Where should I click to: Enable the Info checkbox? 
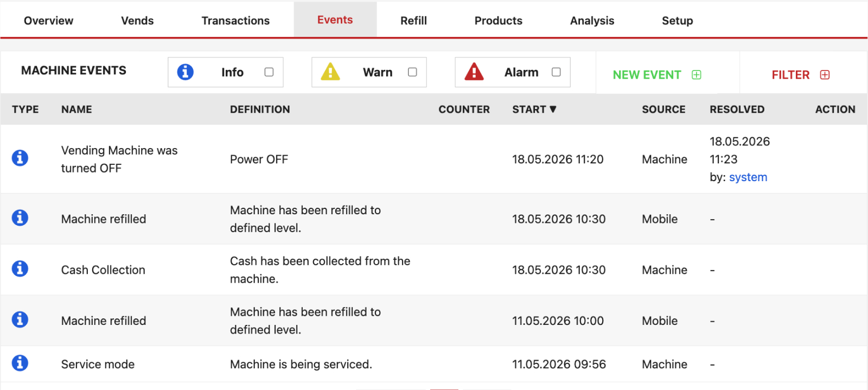coord(269,72)
